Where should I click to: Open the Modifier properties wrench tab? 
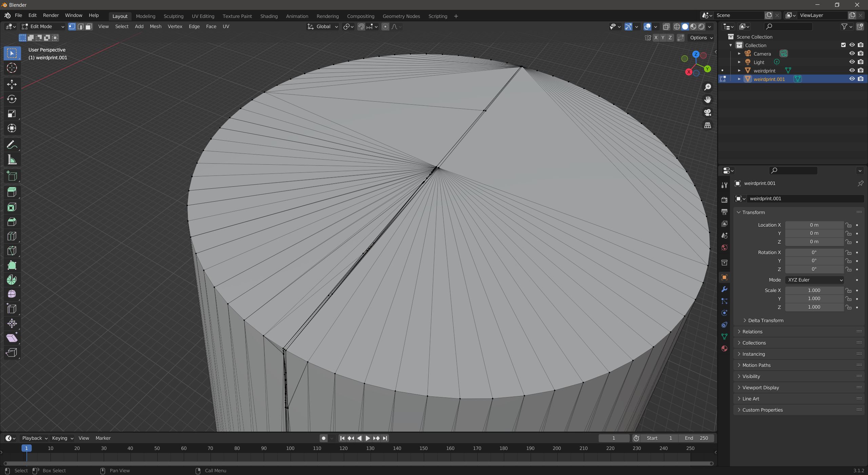coord(724,289)
